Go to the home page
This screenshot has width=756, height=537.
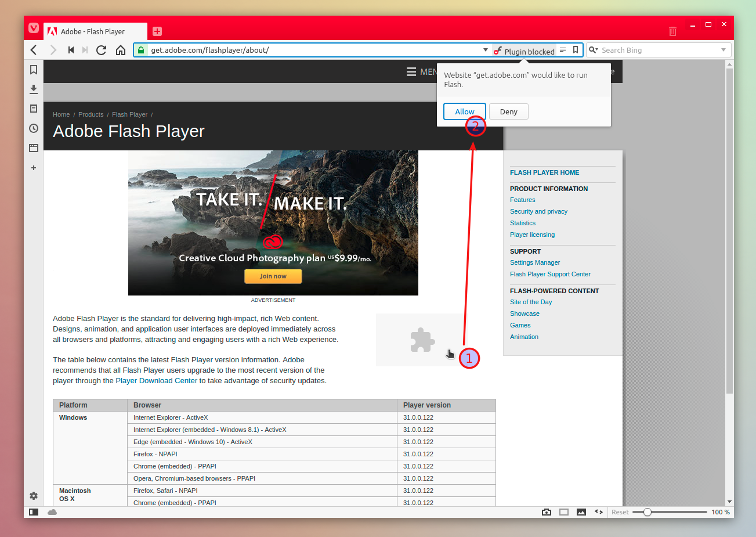(x=121, y=50)
